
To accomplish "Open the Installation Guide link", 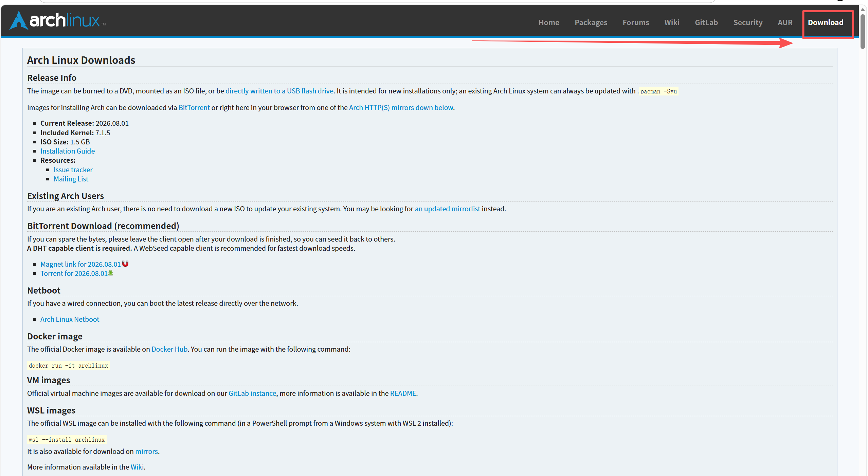I will 68,151.
